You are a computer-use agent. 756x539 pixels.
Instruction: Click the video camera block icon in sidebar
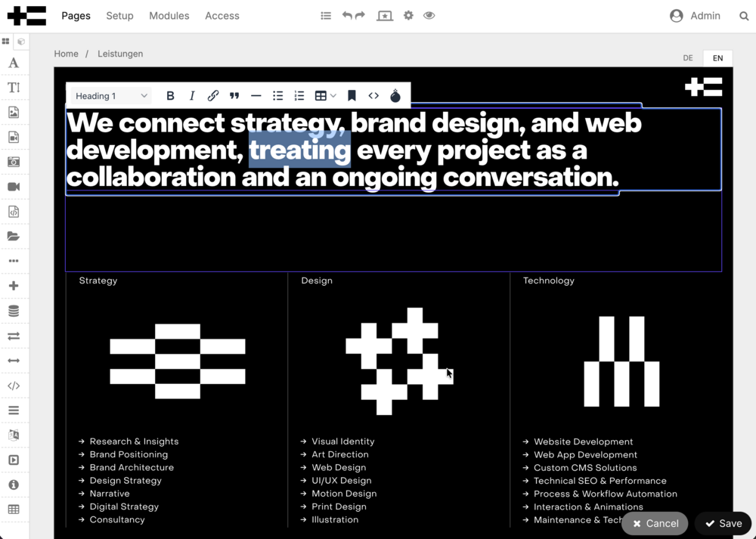14,187
